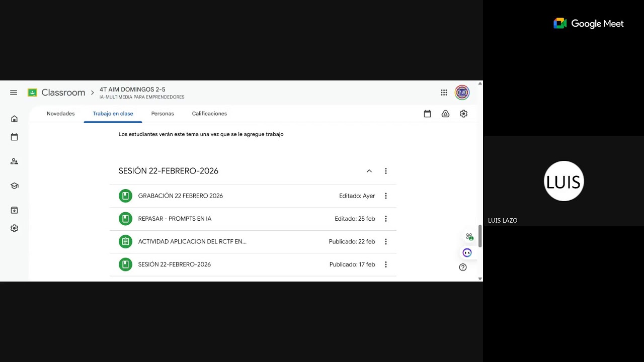Viewport: 644px width, 362px height.
Task: Click the 'Los estudiantes verán este tema' notice
Action: 201,134
